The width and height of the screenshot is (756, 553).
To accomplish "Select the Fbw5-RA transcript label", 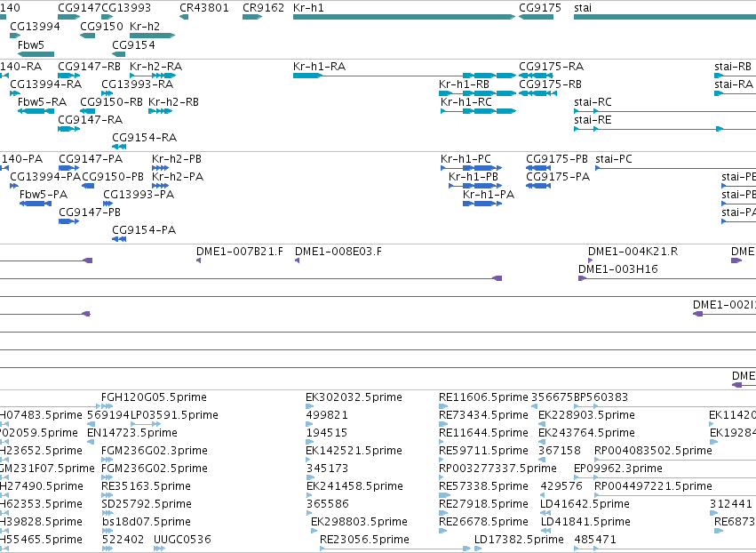I will pos(42,102).
